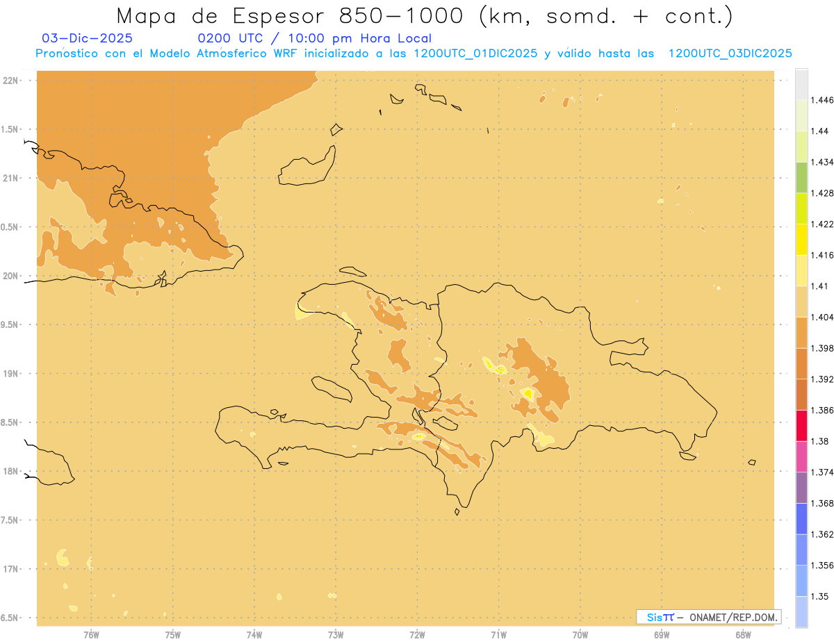Click the '19N' latitude label
Screen dimensions: 834x644
coord(10,373)
